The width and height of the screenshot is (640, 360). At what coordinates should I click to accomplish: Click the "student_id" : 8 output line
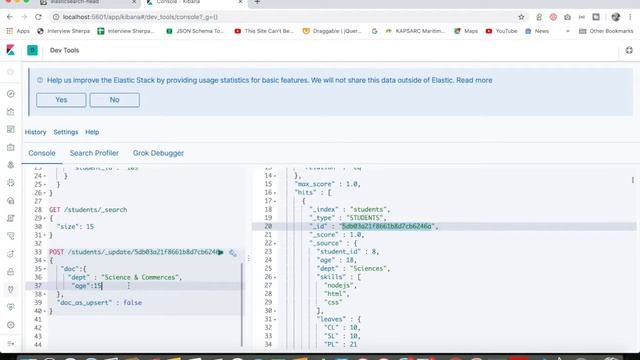348,252
